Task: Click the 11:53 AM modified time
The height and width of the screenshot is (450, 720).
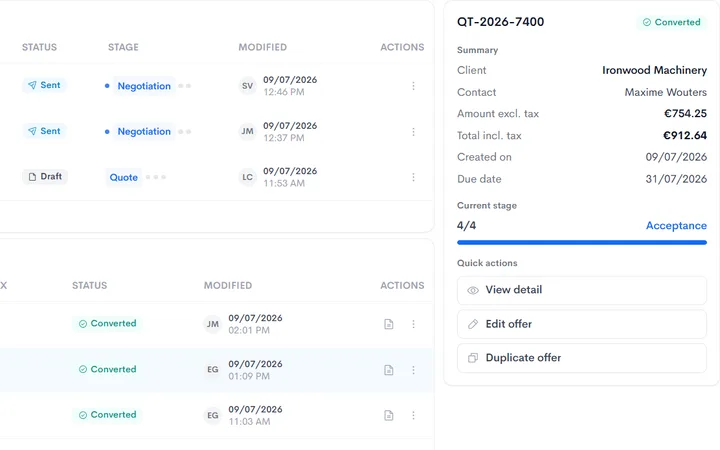Action: pos(284,183)
